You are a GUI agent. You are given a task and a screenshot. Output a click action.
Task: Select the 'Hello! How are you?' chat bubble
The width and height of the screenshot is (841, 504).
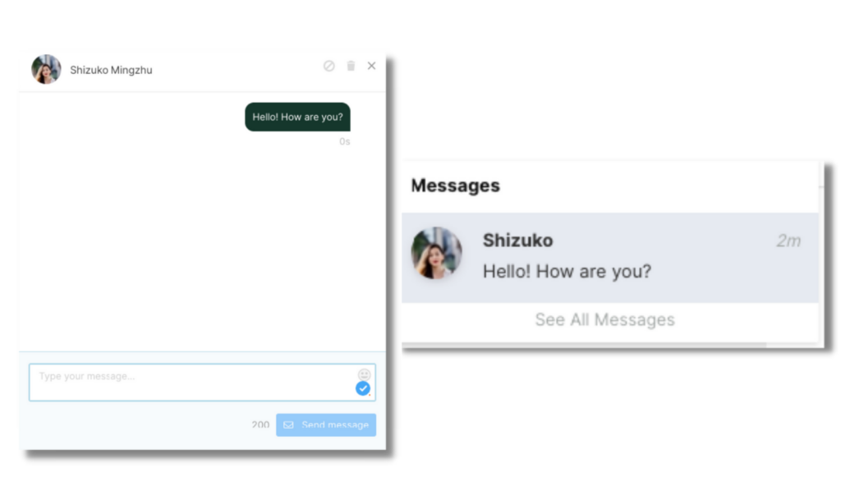click(x=297, y=117)
